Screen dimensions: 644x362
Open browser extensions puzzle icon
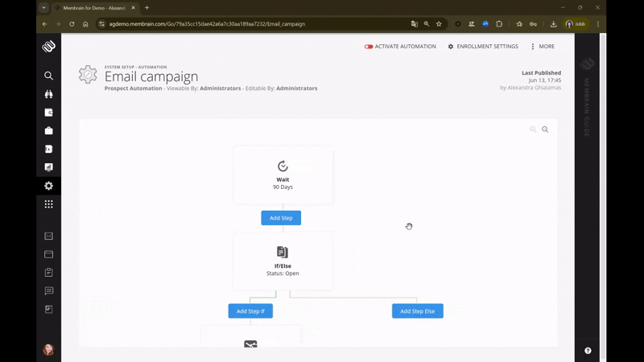(499, 24)
